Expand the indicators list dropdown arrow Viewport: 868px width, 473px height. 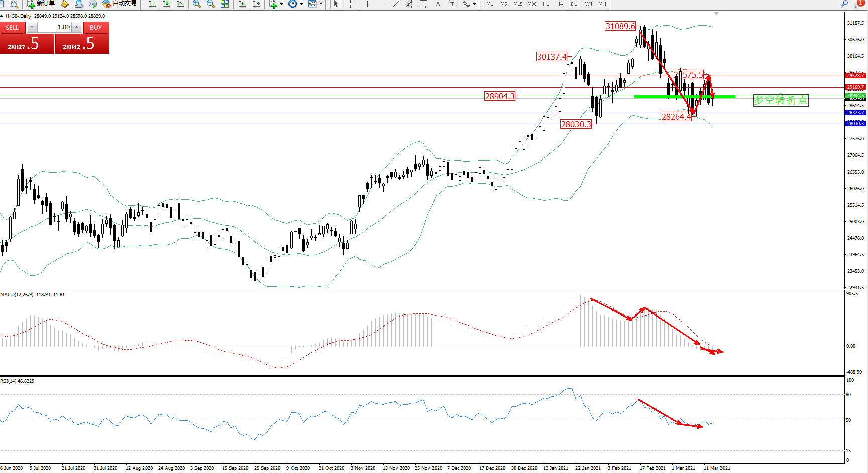(x=281, y=4)
